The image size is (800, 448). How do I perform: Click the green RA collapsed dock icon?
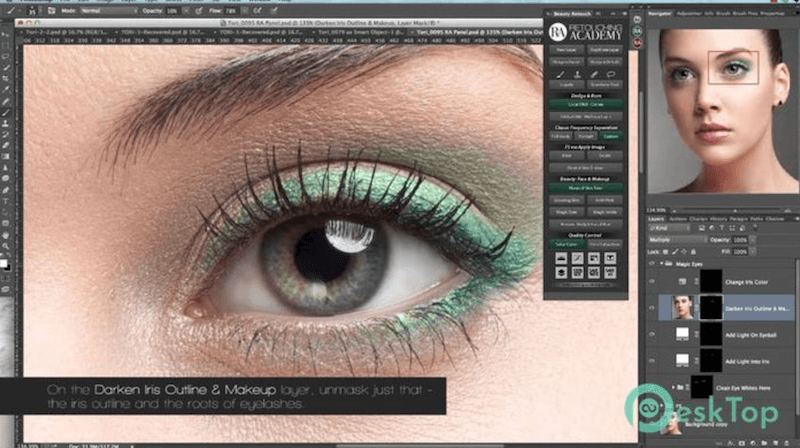pyautogui.click(x=637, y=32)
